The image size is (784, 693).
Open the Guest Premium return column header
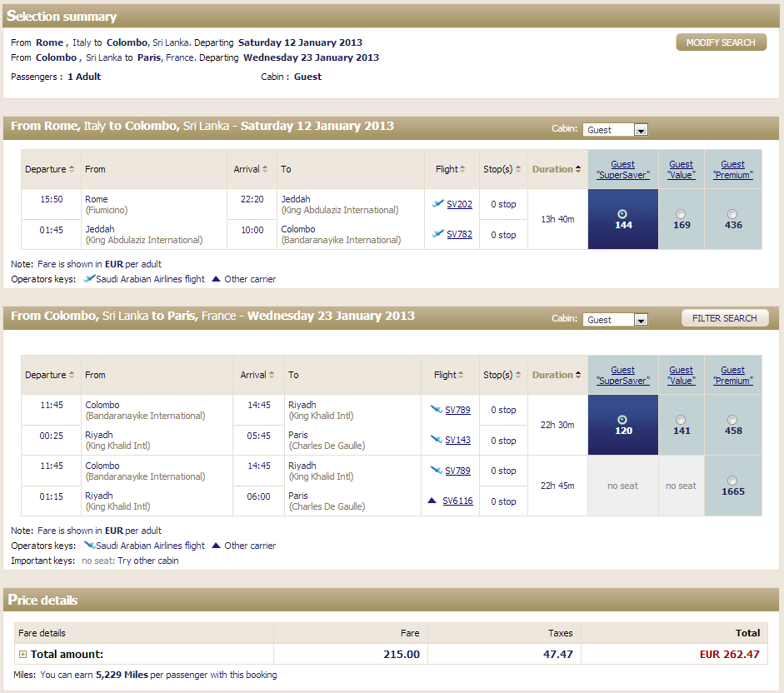732,376
